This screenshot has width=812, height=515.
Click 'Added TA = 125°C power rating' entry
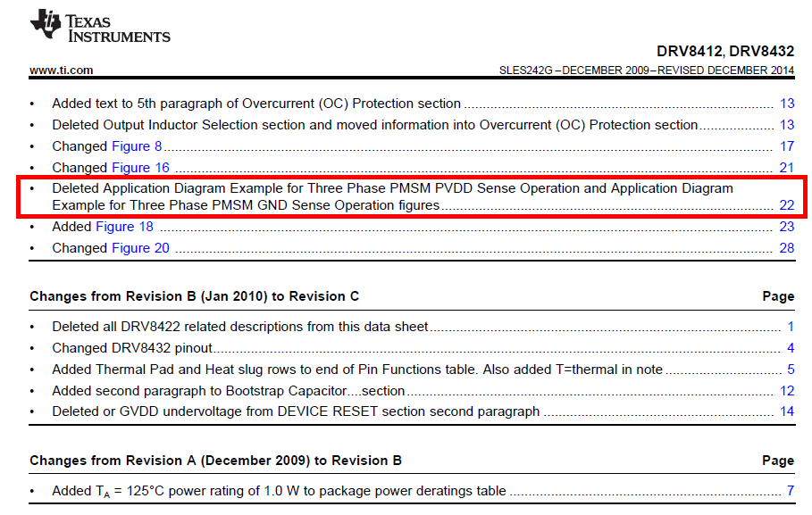[x=279, y=491]
